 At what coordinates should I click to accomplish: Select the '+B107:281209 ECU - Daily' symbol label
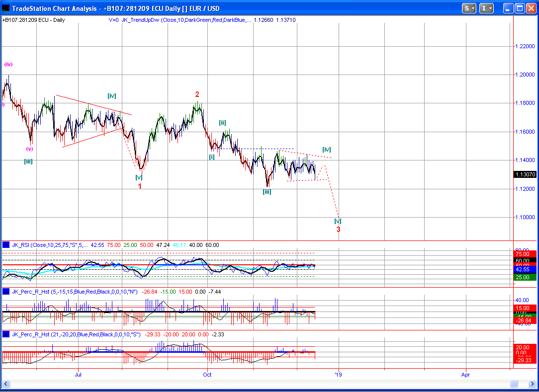point(34,20)
